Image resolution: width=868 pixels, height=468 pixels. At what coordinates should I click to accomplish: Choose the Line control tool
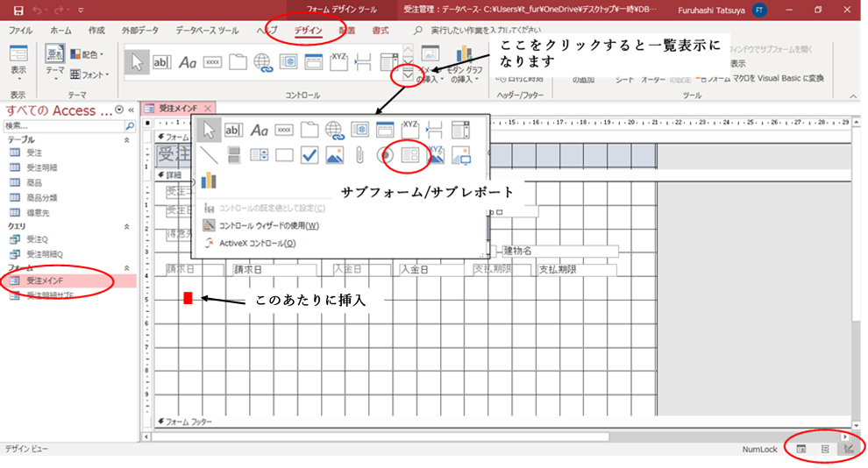pos(209,155)
